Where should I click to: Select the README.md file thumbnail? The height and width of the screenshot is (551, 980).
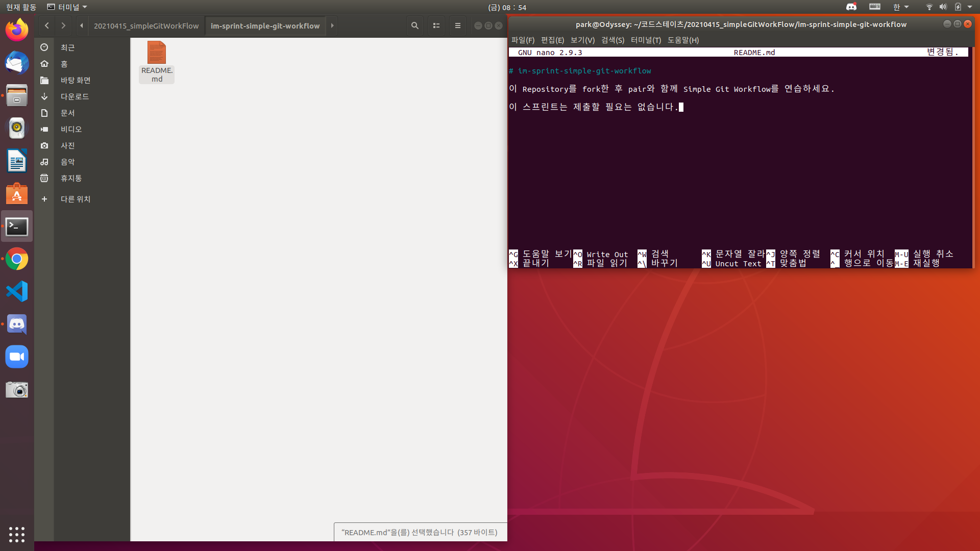point(157,53)
